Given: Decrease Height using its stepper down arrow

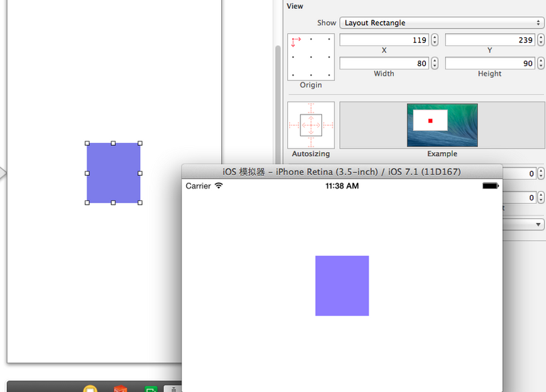Looking at the screenshot, I should tap(541, 66).
